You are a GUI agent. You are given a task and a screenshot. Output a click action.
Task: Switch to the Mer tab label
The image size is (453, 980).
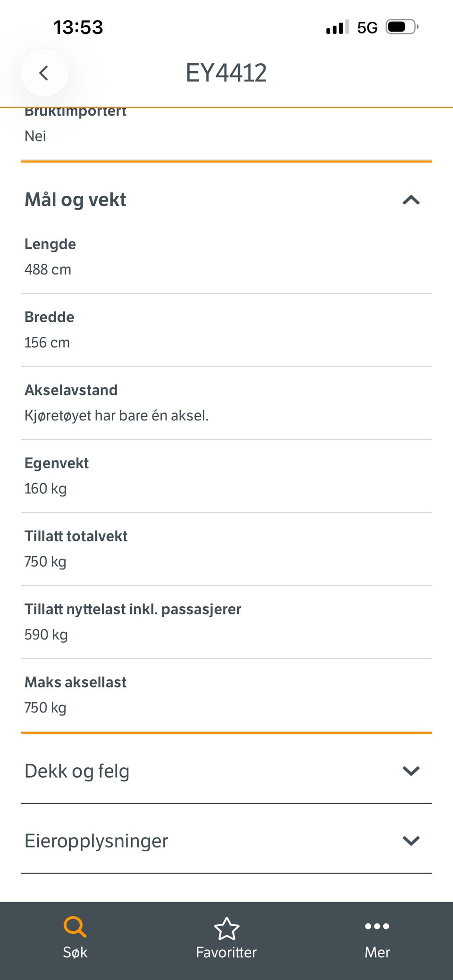coord(377,952)
